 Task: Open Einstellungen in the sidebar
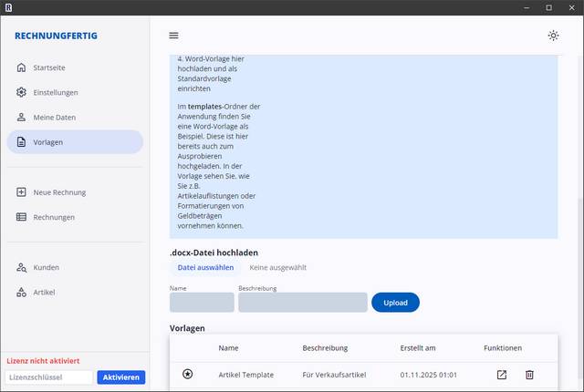pos(55,92)
